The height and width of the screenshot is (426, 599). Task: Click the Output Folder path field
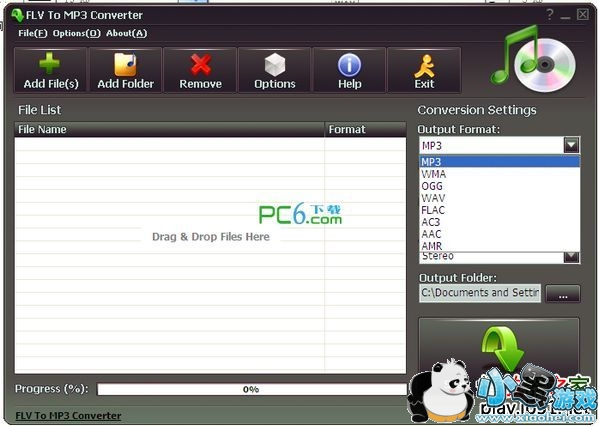[x=480, y=293]
